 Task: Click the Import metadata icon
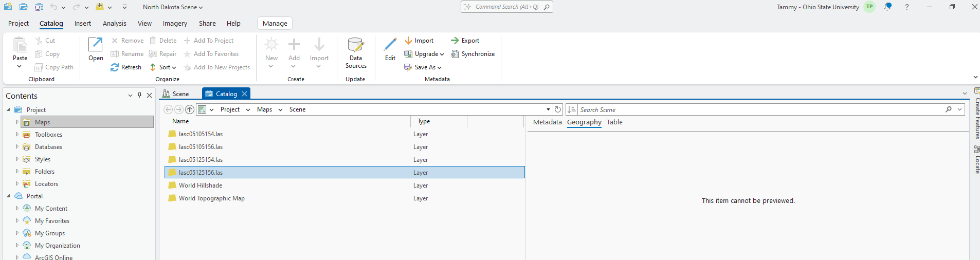tap(408, 41)
